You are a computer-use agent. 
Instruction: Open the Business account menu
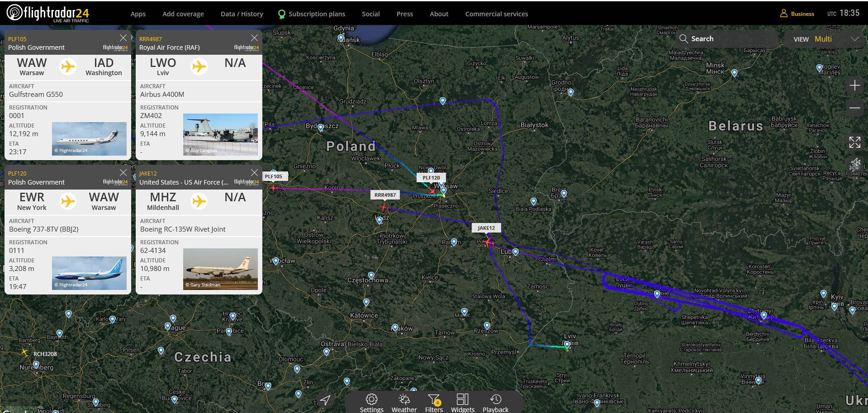[x=797, y=14]
